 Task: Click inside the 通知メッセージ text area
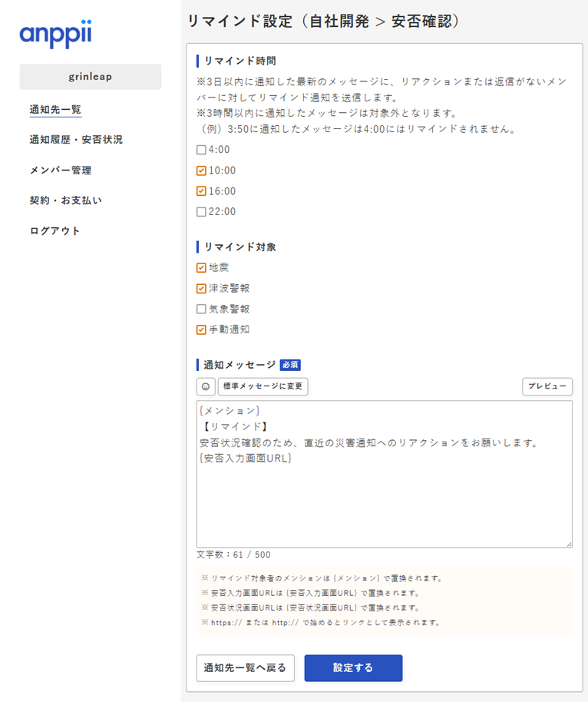click(x=384, y=499)
